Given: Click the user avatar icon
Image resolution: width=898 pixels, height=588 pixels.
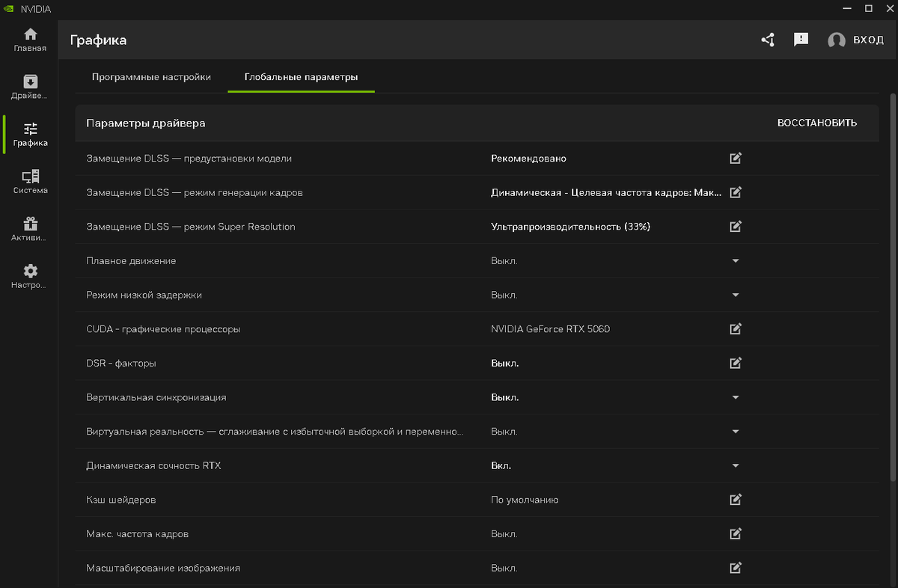Looking at the screenshot, I should click(x=837, y=40).
